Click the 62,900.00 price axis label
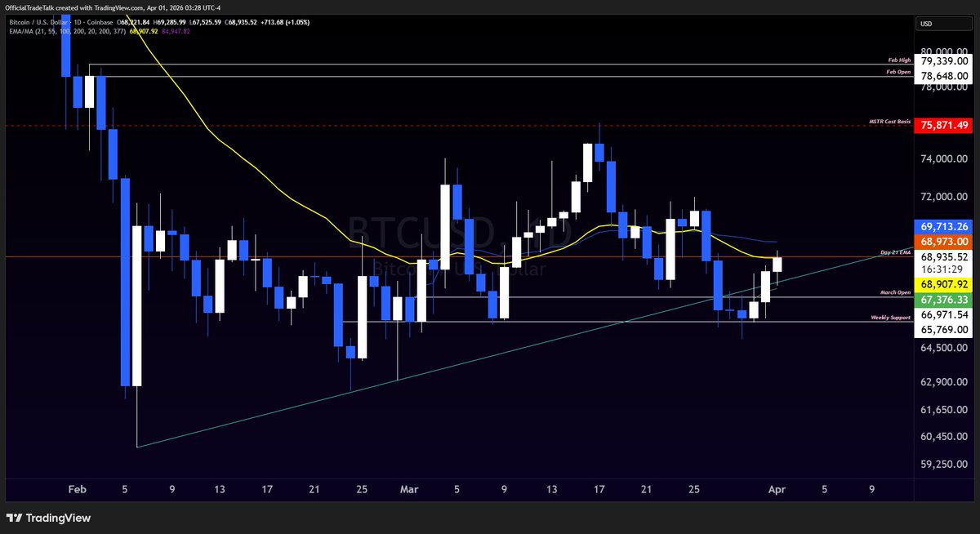Screen dimensions: 980x534 pyautogui.click(x=944, y=381)
